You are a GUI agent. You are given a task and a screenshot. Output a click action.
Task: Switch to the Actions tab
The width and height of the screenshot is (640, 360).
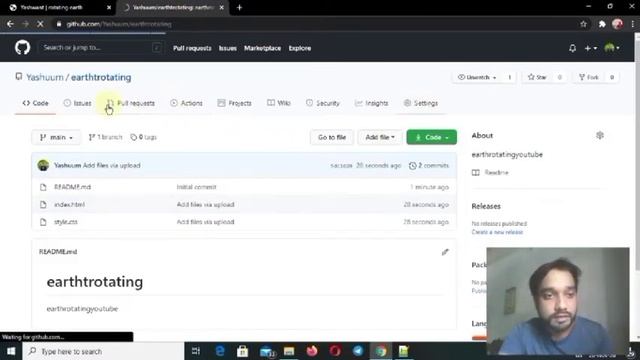(186, 103)
